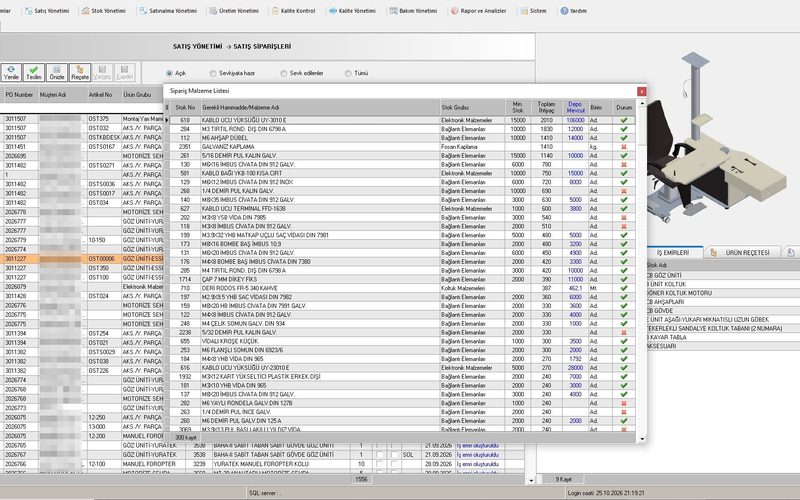
Task: Open the Satış Yönetimi menu
Action: tap(47, 11)
